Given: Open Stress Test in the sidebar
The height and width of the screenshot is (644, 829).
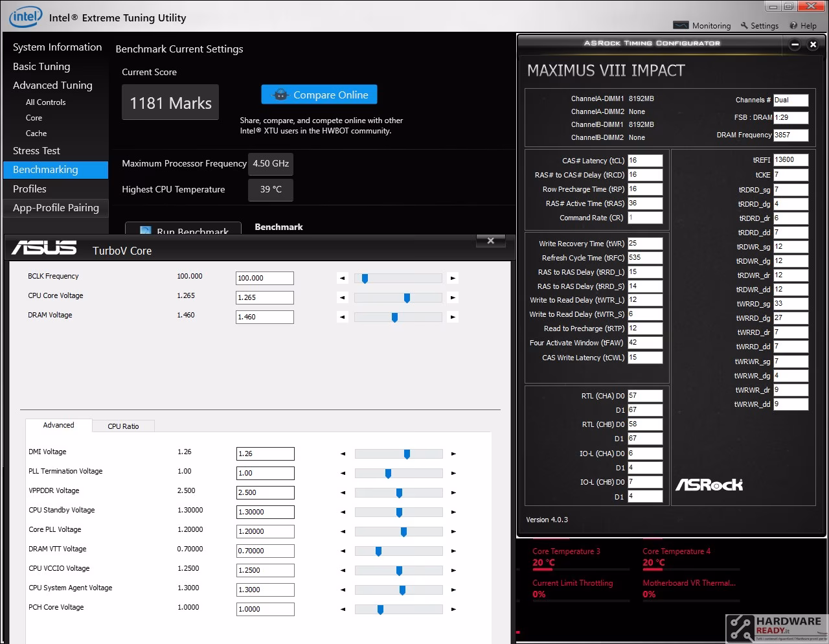Looking at the screenshot, I should pyautogui.click(x=36, y=150).
